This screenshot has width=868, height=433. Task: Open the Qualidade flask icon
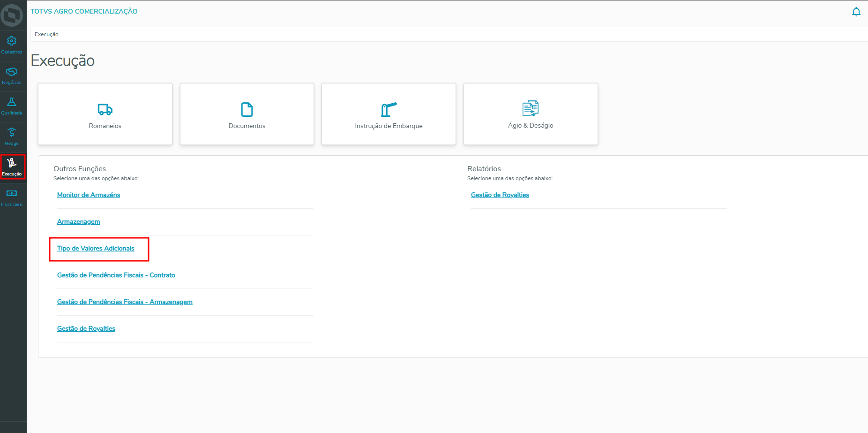[x=12, y=102]
